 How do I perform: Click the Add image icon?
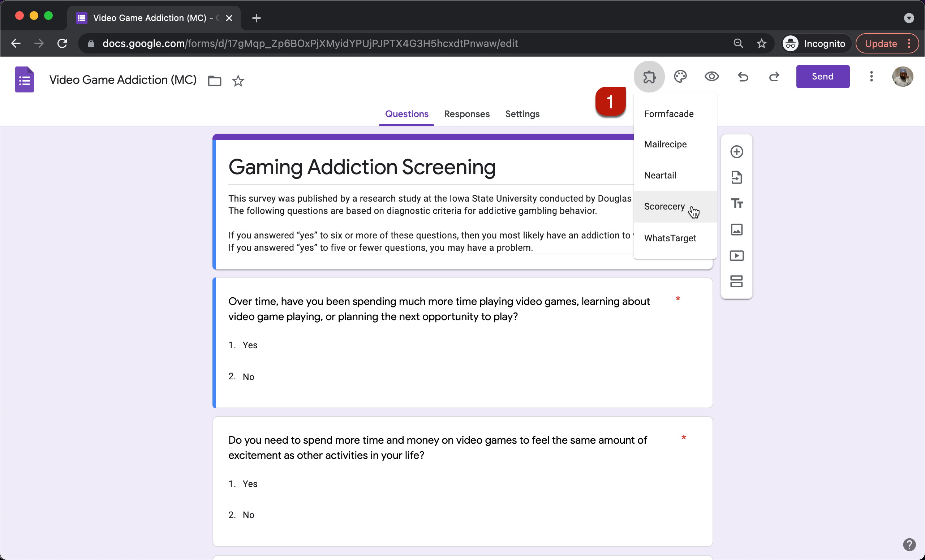(736, 229)
